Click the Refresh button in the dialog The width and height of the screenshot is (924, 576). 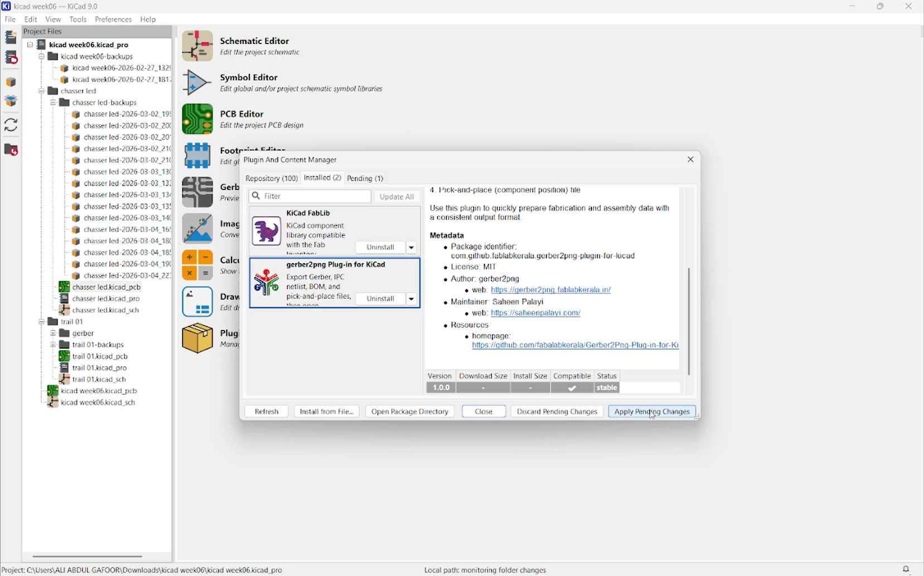pyautogui.click(x=266, y=412)
